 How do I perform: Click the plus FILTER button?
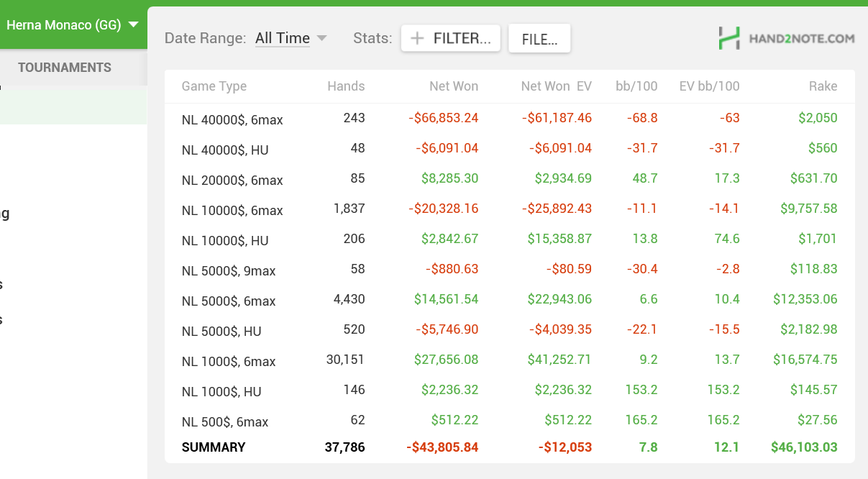[451, 39]
